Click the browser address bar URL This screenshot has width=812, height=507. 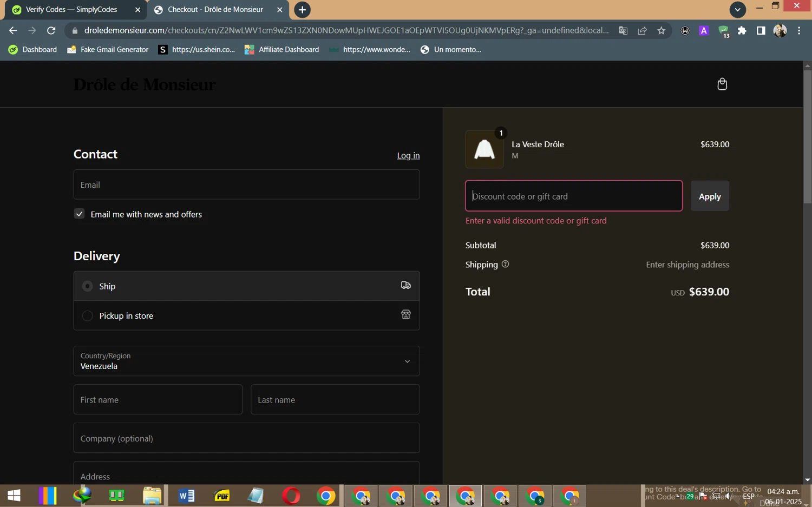click(346, 30)
